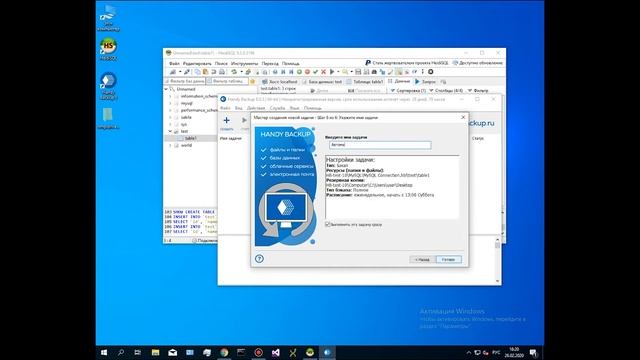Viewport: 640px width, 360px height.
Task: Click the table filter field in HeidiSQL
Action: 227,81
